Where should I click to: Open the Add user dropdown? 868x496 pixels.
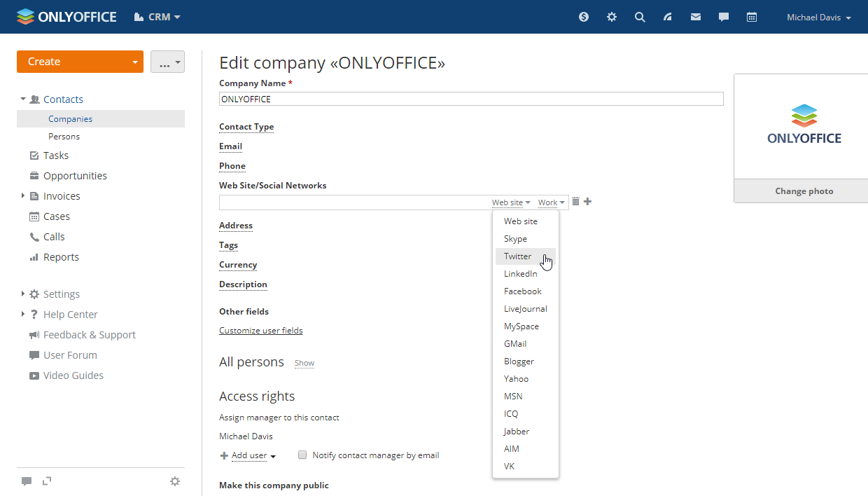point(248,455)
